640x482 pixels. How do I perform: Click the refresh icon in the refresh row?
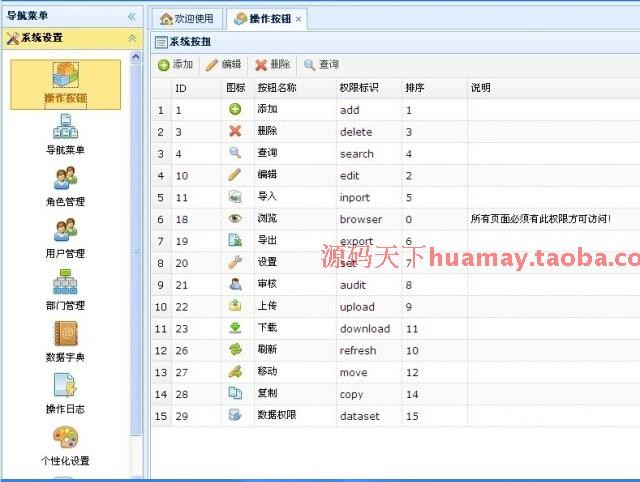[235, 349]
